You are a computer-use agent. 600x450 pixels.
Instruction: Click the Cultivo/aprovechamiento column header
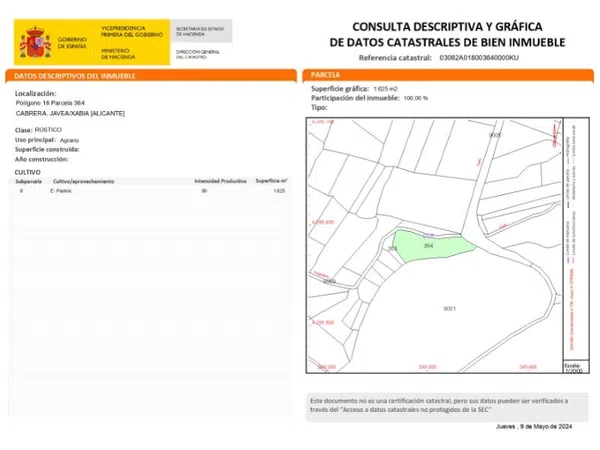(82, 181)
